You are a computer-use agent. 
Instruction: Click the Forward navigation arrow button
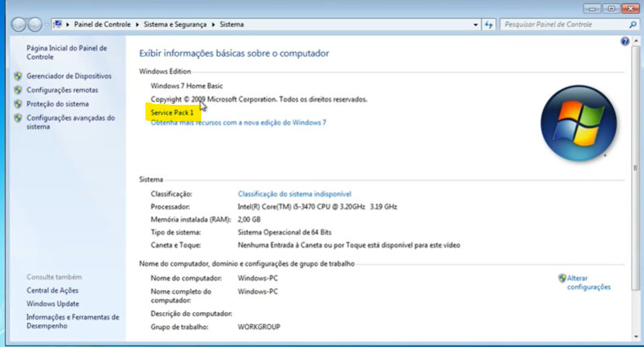coord(35,25)
